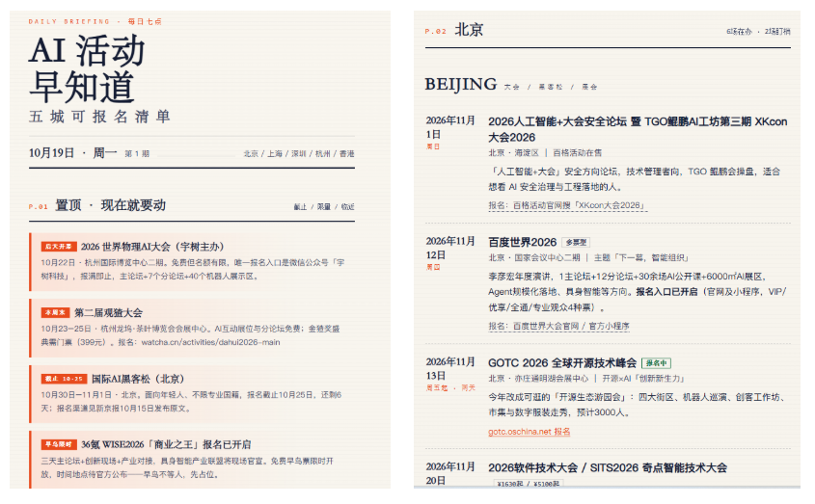Click the description starting 今年改成可逛的「开源生态游园会」
The image size is (815, 504).
point(638,405)
